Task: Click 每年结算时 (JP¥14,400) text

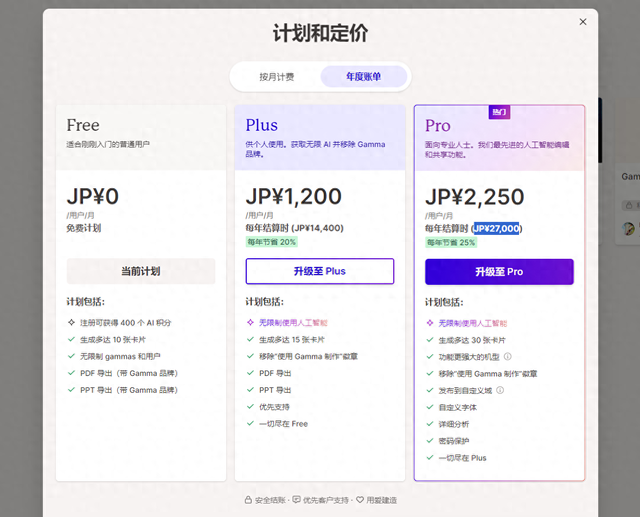Action: [x=294, y=228]
